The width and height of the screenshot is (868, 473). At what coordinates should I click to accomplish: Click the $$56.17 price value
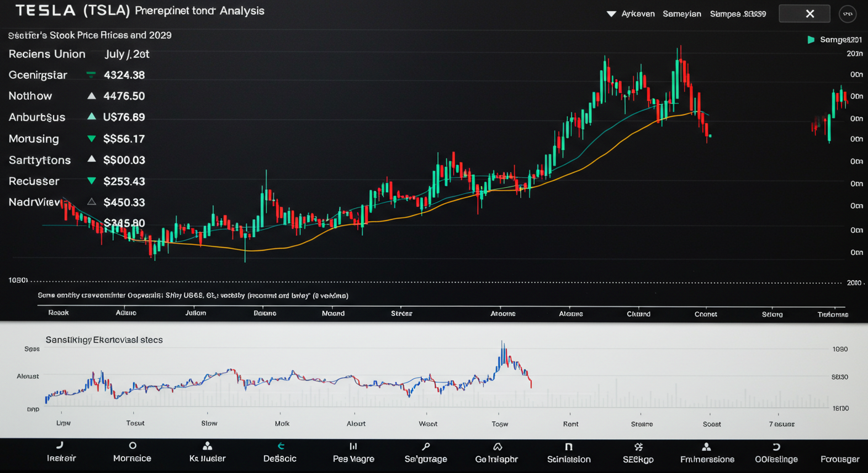124,139
